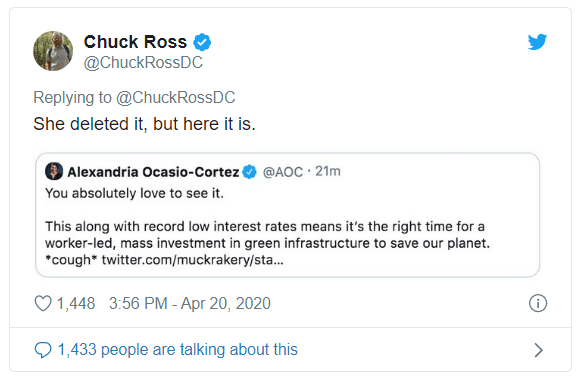The height and width of the screenshot is (380, 583).
Task: Open "1,433 people are talking about this"
Action: click(178, 350)
